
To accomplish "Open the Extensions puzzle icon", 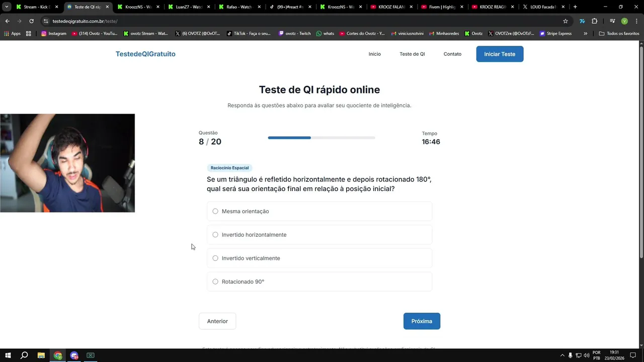I will click(x=594, y=21).
